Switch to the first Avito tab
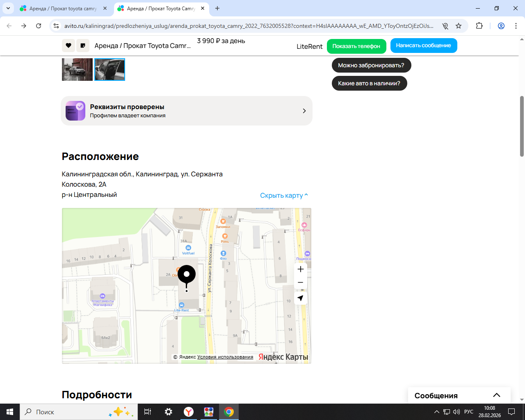The image size is (525, 420). point(63,9)
